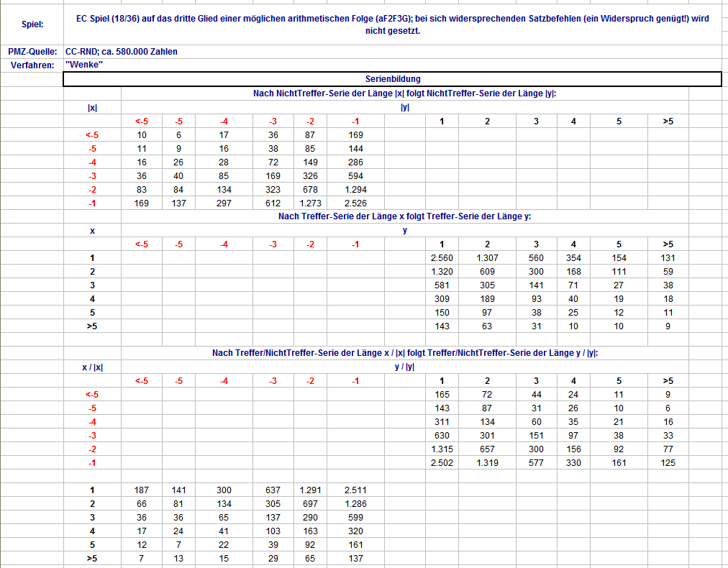The height and width of the screenshot is (568, 728).
Task: Select the cell containing 577
Action: click(x=536, y=462)
